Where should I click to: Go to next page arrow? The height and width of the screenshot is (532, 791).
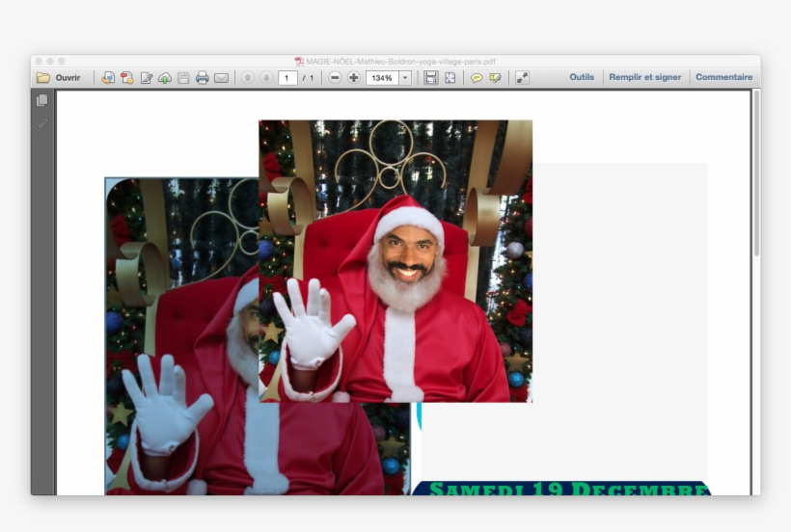click(266, 77)
